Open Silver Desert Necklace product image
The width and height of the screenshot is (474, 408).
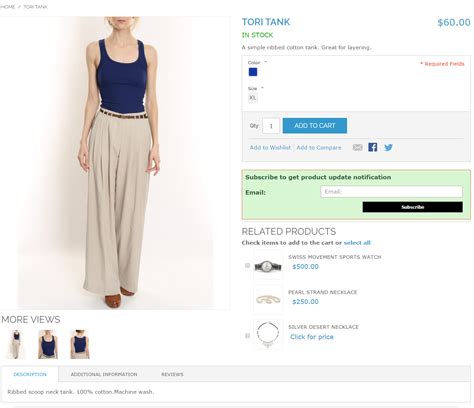point(268,335)
